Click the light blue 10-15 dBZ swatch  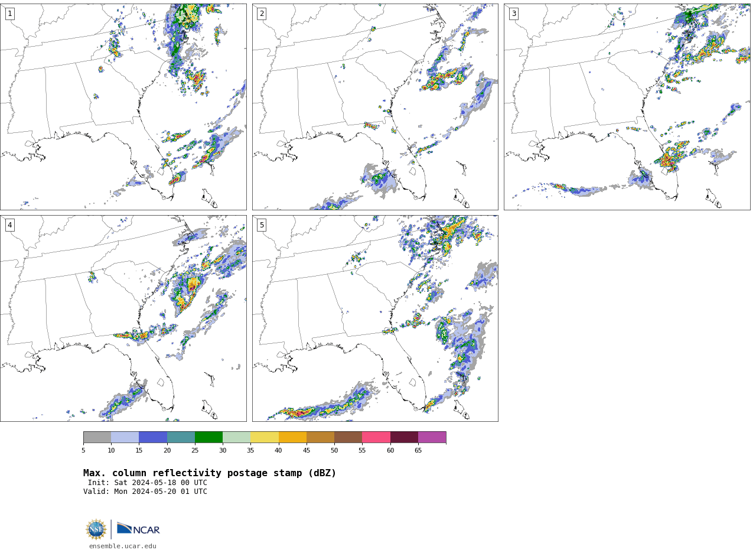click(x=125, y=437)
